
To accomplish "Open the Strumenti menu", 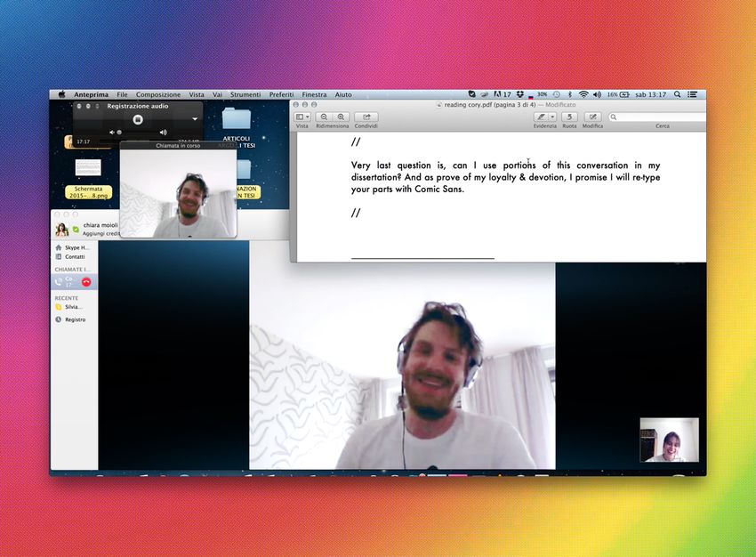I will coord(245,94).
